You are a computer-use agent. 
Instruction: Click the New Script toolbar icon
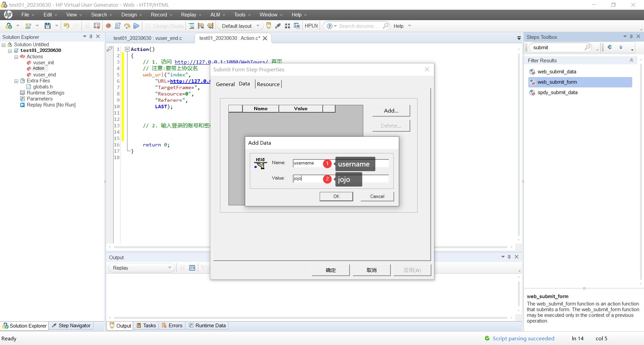click(x=28, y=26)
